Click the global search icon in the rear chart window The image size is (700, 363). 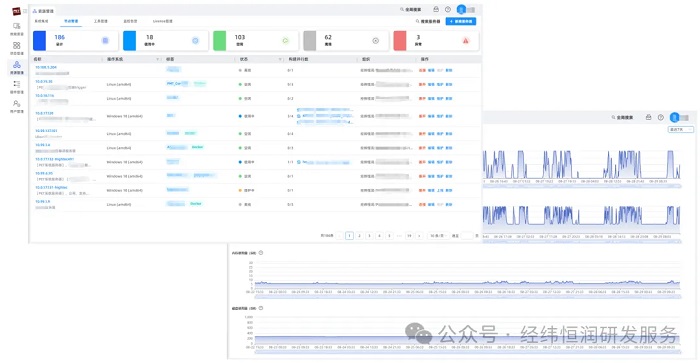pyautogui.click(x=613, y=117)
